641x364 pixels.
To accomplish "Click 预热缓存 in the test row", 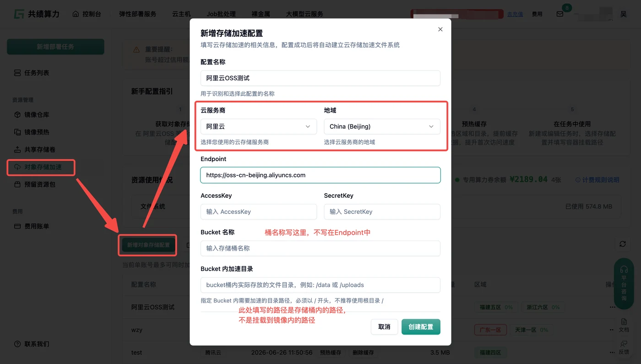I will point(331,353).
